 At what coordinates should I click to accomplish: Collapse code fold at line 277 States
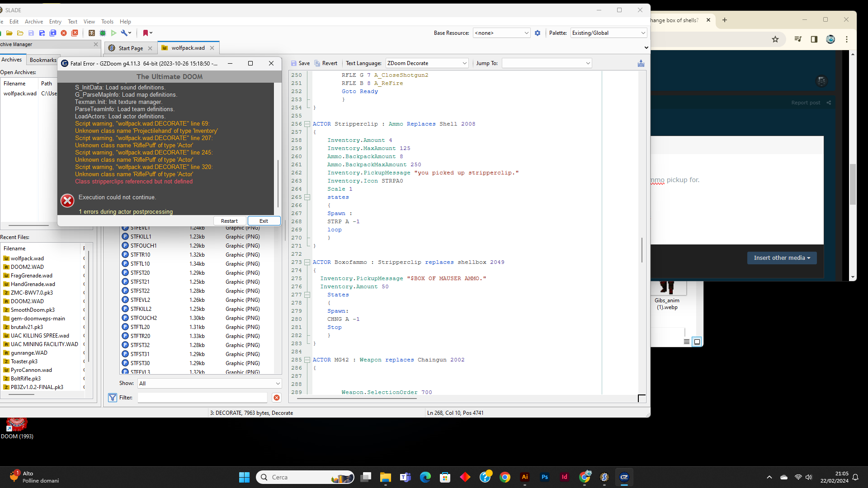(307, 295)
